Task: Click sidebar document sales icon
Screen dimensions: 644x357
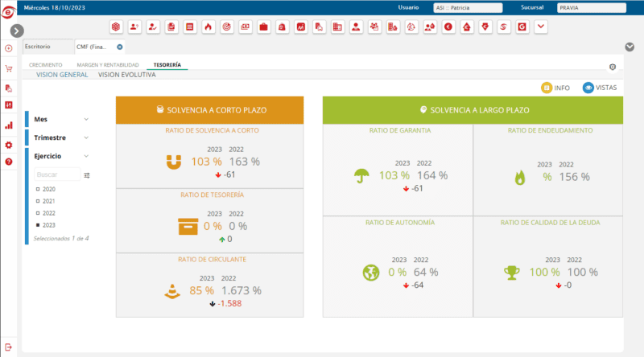Action: [9, 88]
